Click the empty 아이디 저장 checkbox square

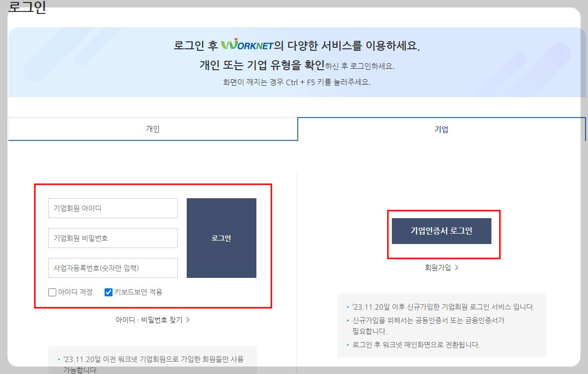[x=52, y=292]
